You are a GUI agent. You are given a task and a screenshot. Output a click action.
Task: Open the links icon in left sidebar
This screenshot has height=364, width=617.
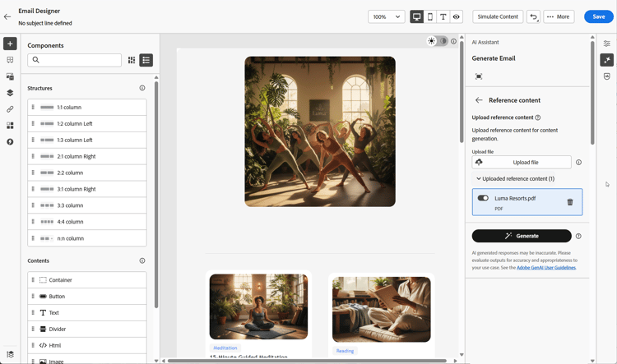pos(10,109)
